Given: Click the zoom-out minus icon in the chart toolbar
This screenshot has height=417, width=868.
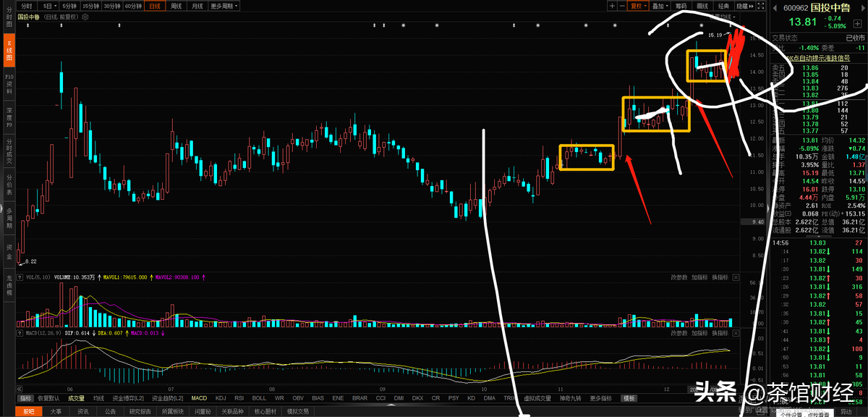Looking at the screenshot, I should 621,5.
